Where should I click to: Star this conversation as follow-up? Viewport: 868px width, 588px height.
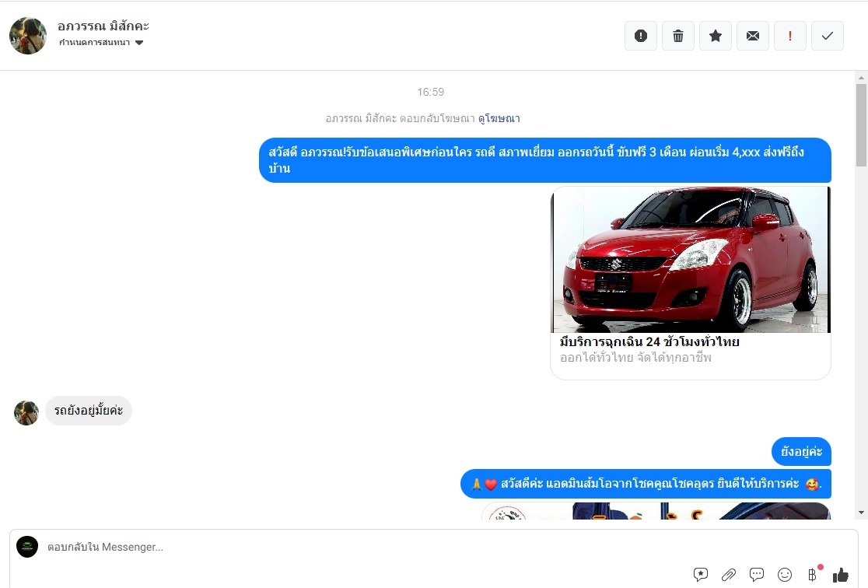pyautogui.click(x=716, y=36)
